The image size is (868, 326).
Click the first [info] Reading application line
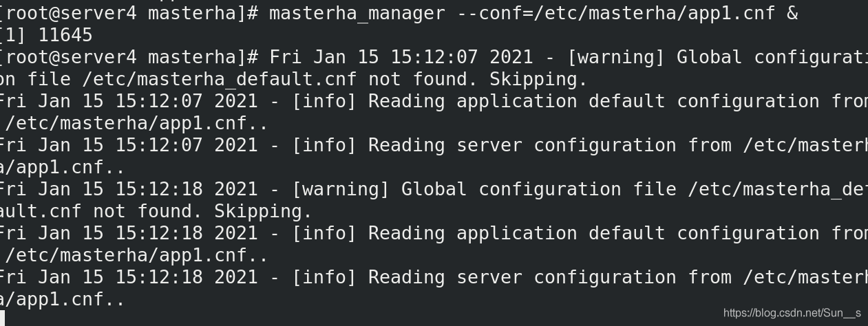pyautogui.click(x=434, y=101)
